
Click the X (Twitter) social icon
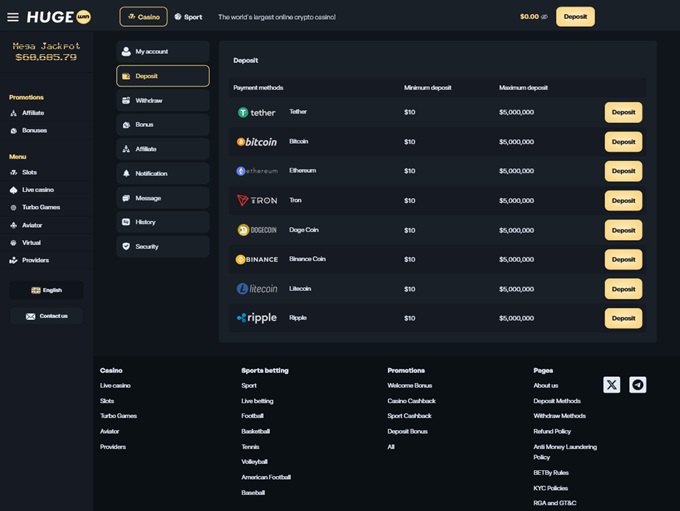(x=611, y=385)
